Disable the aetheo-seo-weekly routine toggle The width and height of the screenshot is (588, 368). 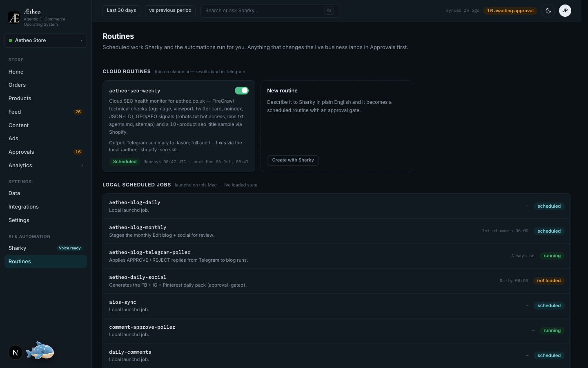click(242, 90)
